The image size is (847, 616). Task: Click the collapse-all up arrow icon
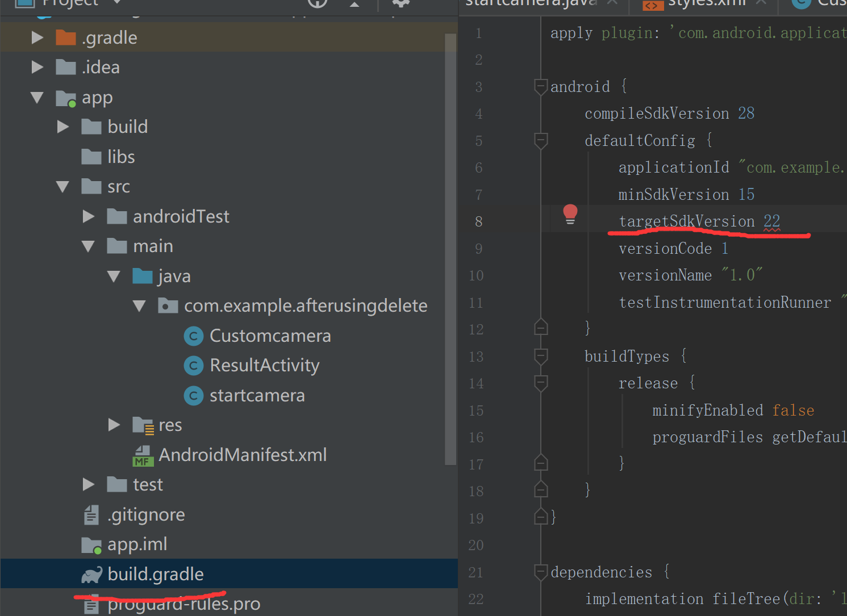pos(354,3)
